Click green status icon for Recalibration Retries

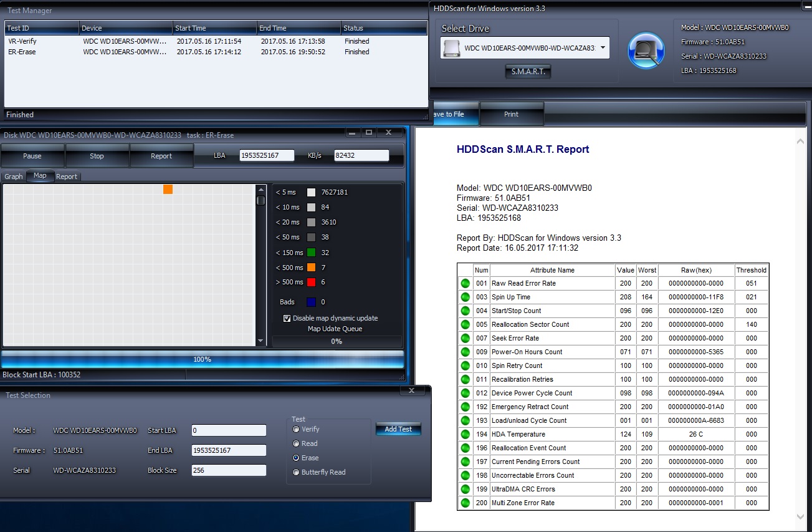tap(465, 379)
